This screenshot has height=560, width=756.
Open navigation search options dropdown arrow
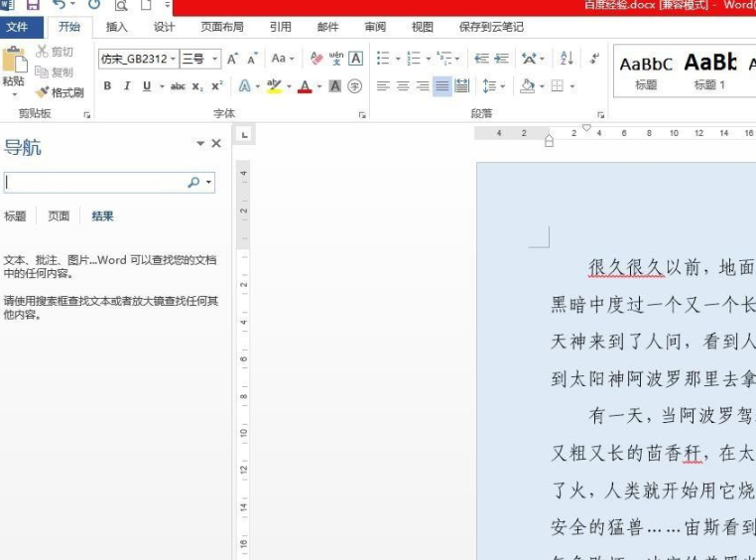(208, 182)
